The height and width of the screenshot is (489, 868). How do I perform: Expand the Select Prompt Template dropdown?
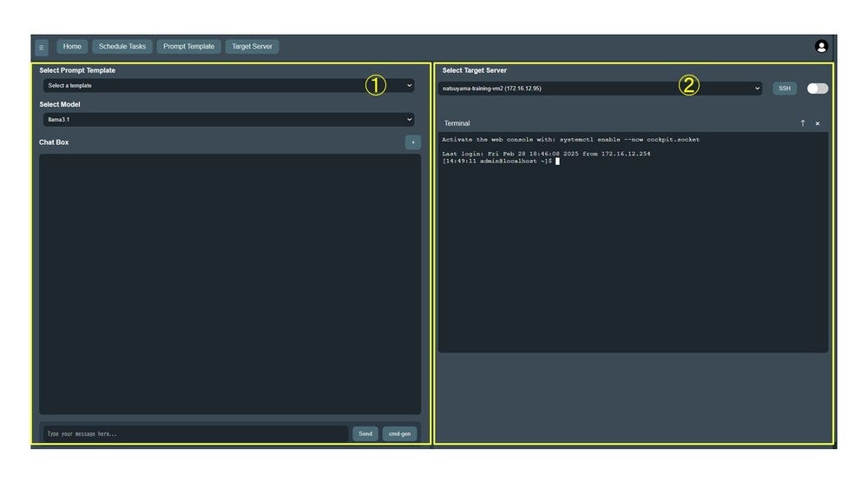click(x=229, y=86)
